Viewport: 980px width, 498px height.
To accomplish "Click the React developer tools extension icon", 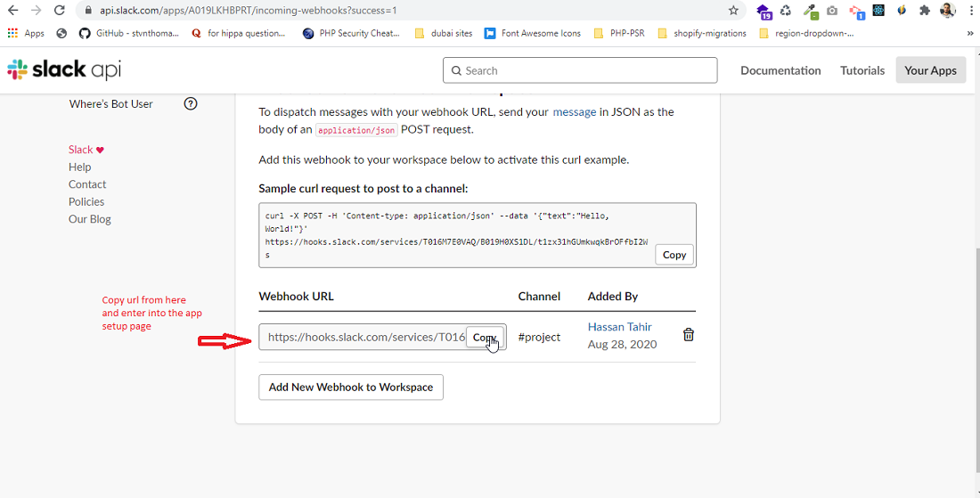I will click(878, 10).
